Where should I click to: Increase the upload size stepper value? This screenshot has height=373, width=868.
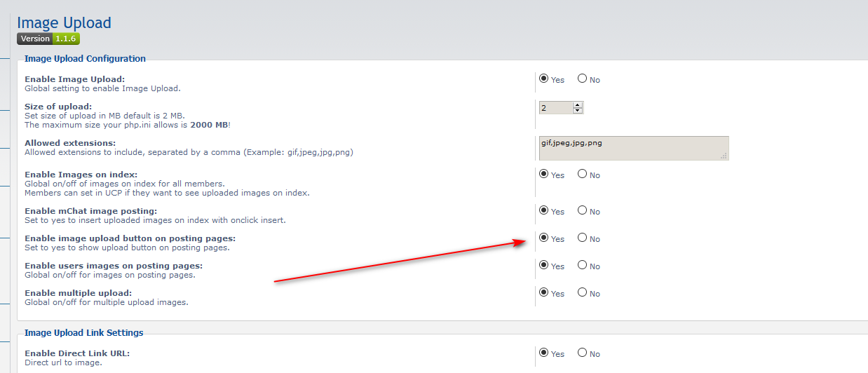[578, 104]
